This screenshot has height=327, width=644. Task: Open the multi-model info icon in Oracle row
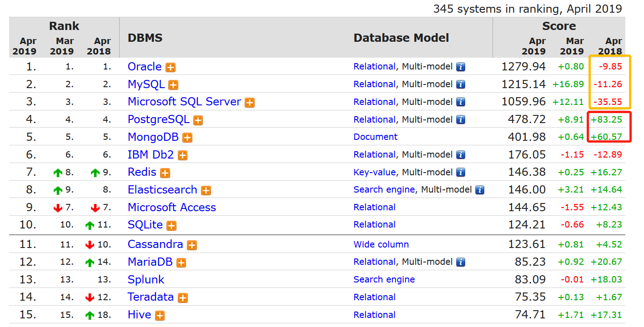461,67
